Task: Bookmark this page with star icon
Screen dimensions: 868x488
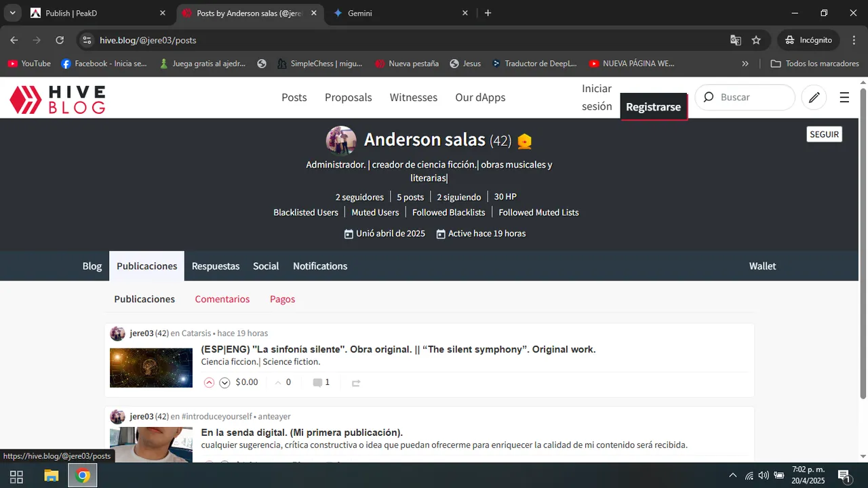Action: click(x=756, y=40)
